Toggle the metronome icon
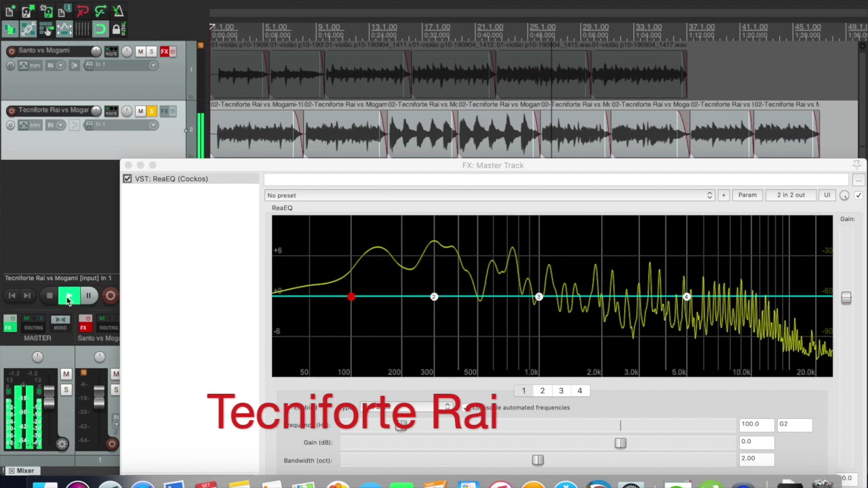The height and width of the screenshot is (488, 868). pyautogui.click(x=118, y=12)
